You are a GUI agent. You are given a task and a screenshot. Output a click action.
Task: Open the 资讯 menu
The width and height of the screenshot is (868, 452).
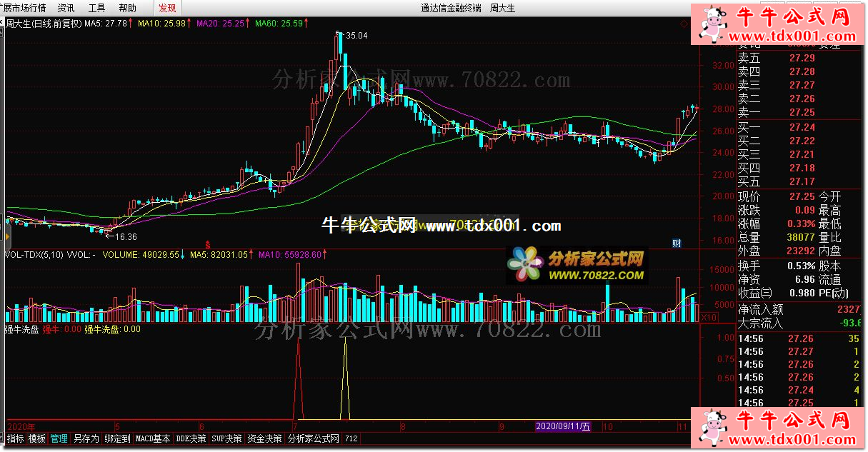point(66,8)
